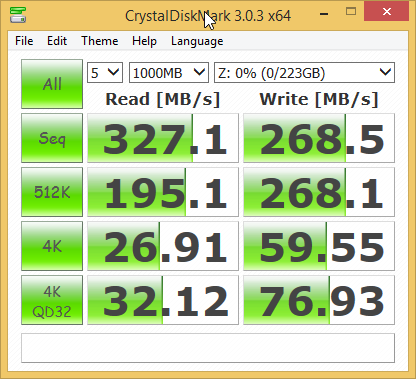Click the CrystalDiskMark app icon in title bar
416x379 pixels.
pyautogui.click(x=18, y=15)
